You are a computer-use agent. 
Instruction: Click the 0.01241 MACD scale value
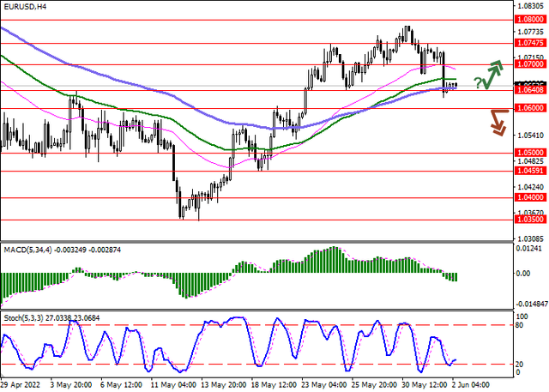pyautogui.click(x=529, y=249)
